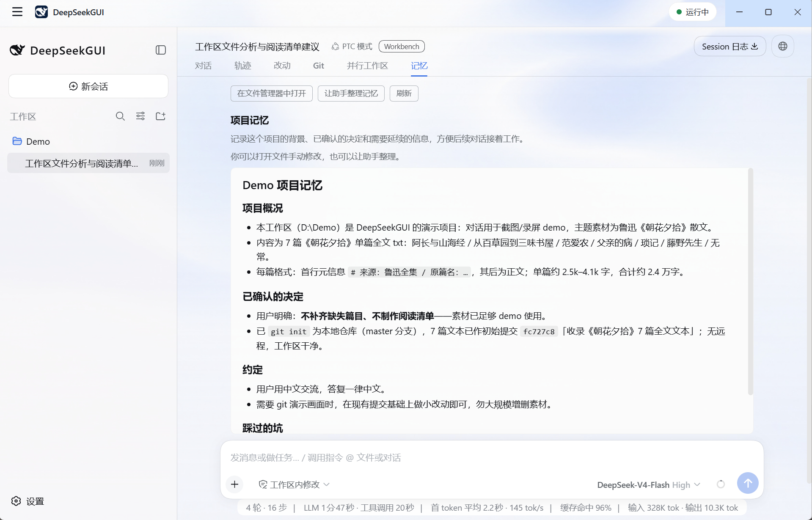Switch to the 对话 tab

204,66
